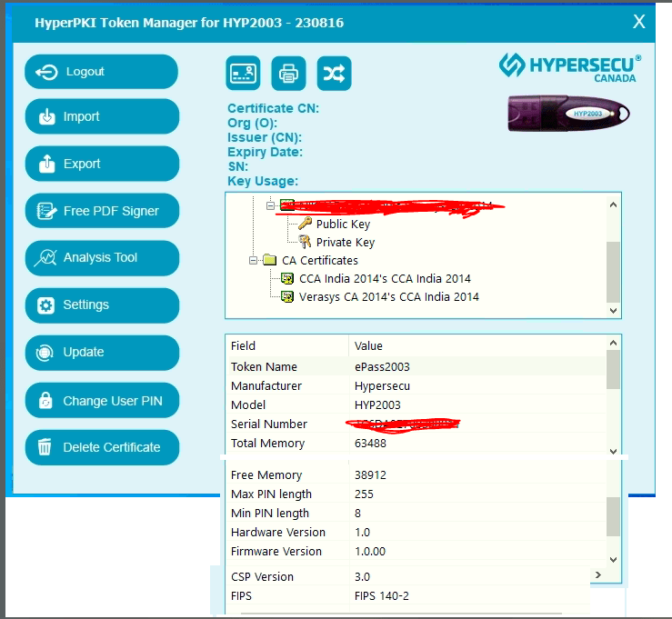Select the Free Memory row

[x=416, y=475]
